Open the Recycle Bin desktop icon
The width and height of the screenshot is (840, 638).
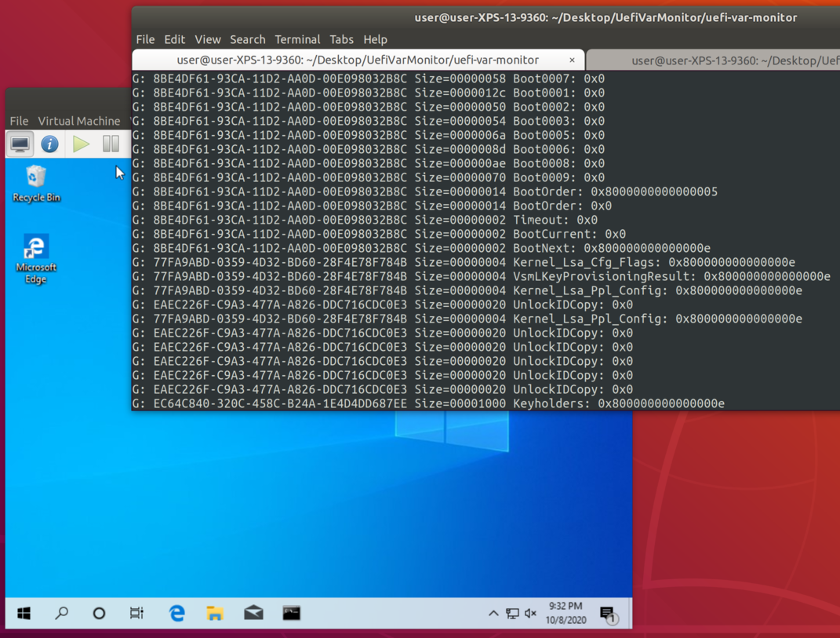click(36, 184)
